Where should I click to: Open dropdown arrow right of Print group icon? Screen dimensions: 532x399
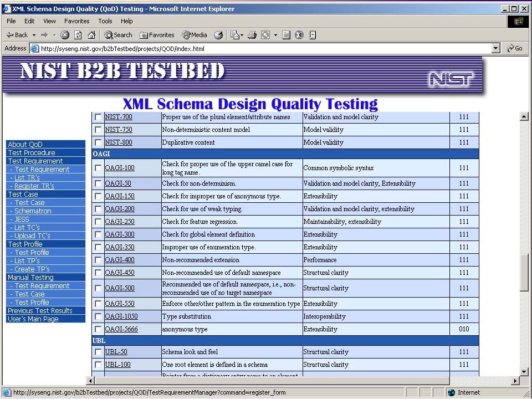pyautogui.click(x=275, y=35)
